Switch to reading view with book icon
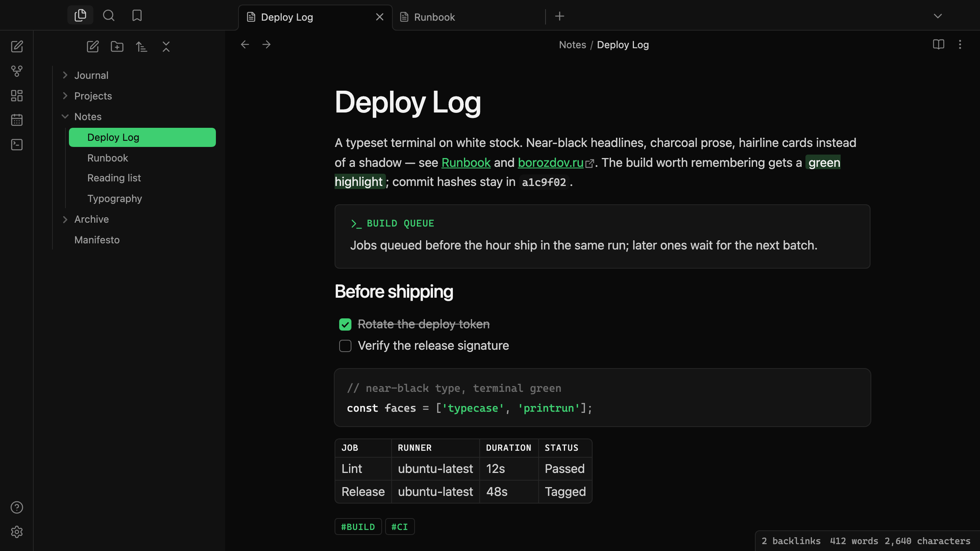 pyautogui.click(x=939, y=45)
